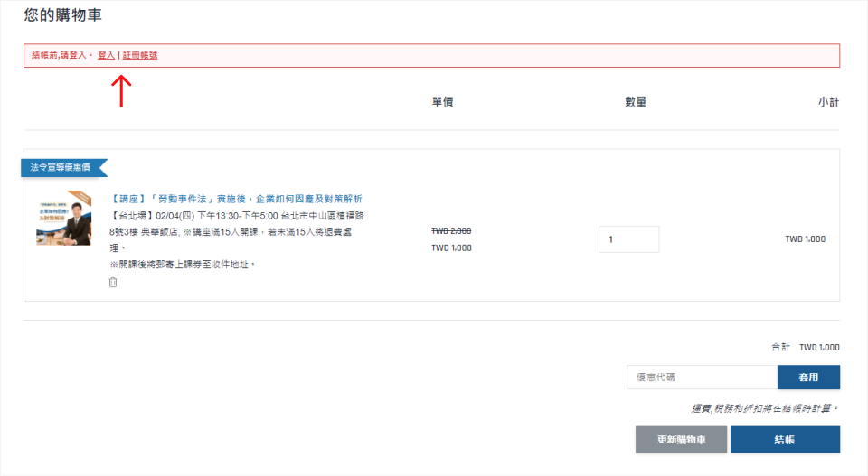This screenshot has height=476, width=868.
Task: Click into the 優惠代碼 coupon field
Action: coord(702,377)
